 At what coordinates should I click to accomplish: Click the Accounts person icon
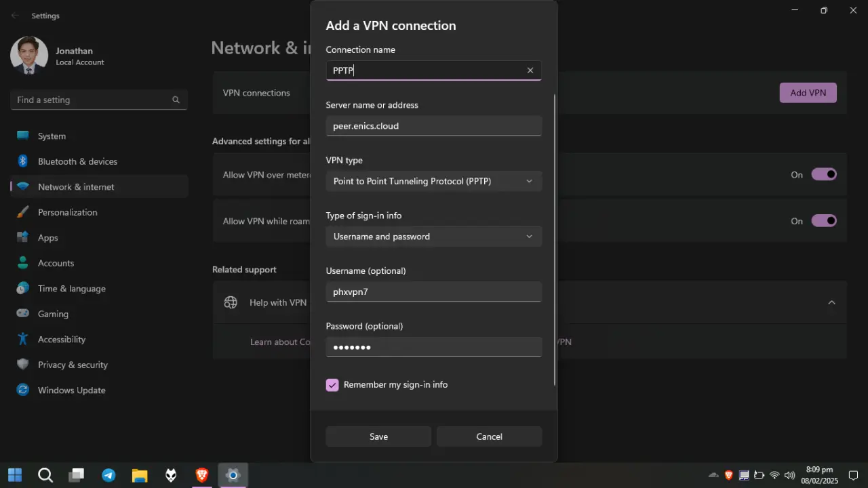[23, 263]
